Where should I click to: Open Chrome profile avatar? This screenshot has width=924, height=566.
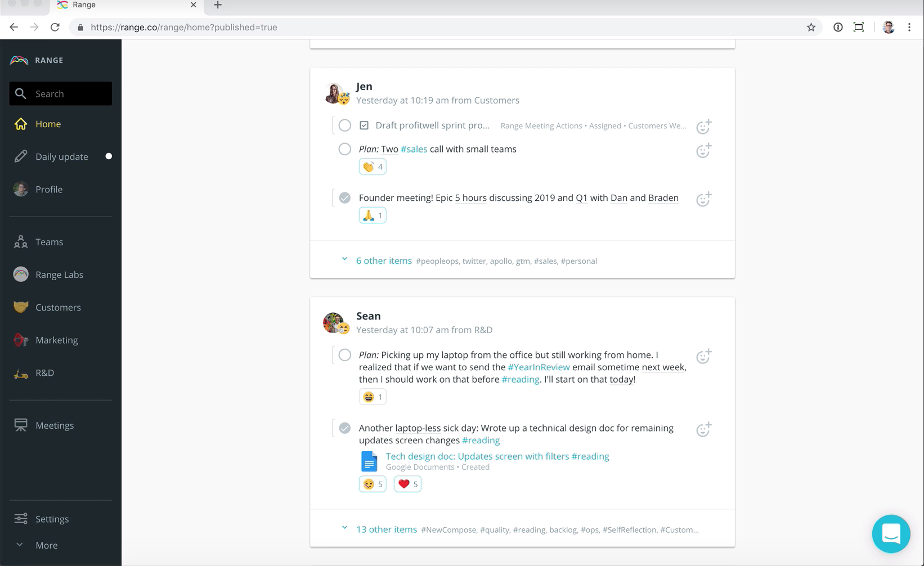click(x=889, y=27)
